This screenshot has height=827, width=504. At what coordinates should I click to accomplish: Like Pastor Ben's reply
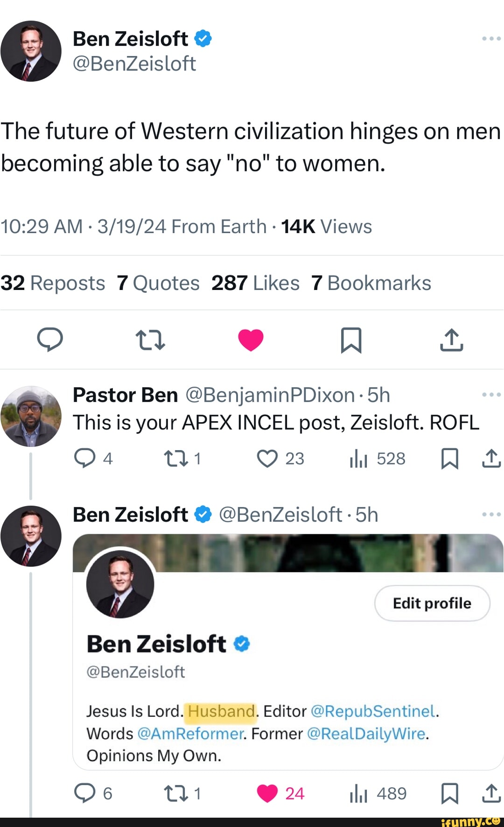267,459
